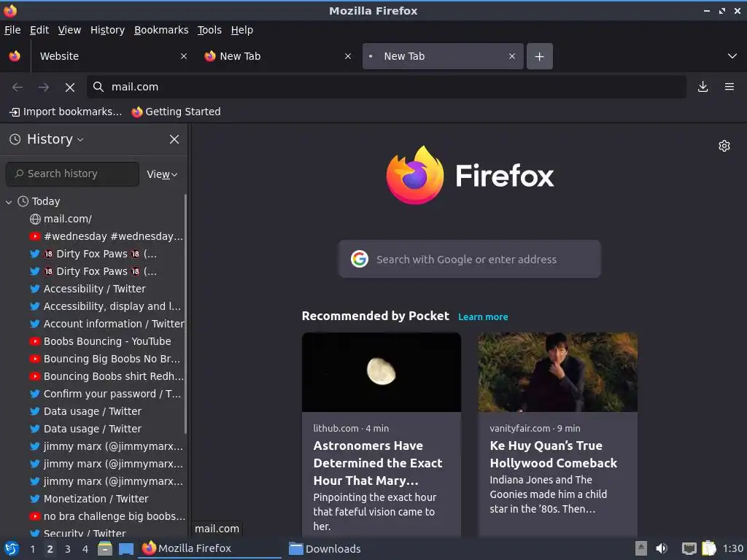Click the 1:30 clock in tray
747x560 pixels.
pos(732,548)
